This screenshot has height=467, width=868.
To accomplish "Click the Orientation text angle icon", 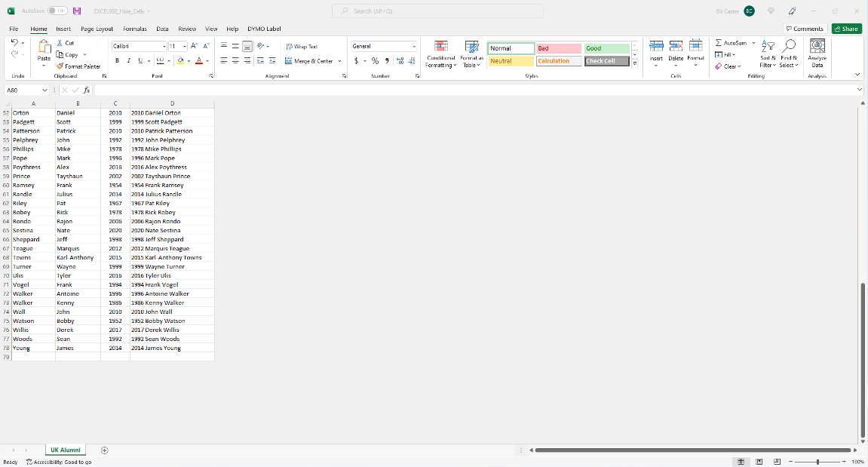I will click(x=261, y=46).
